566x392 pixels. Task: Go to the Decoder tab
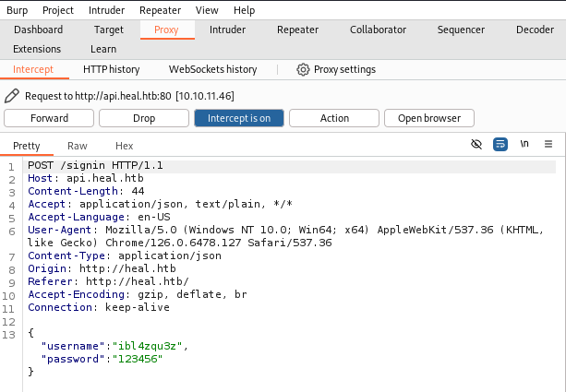pos(535,30)
